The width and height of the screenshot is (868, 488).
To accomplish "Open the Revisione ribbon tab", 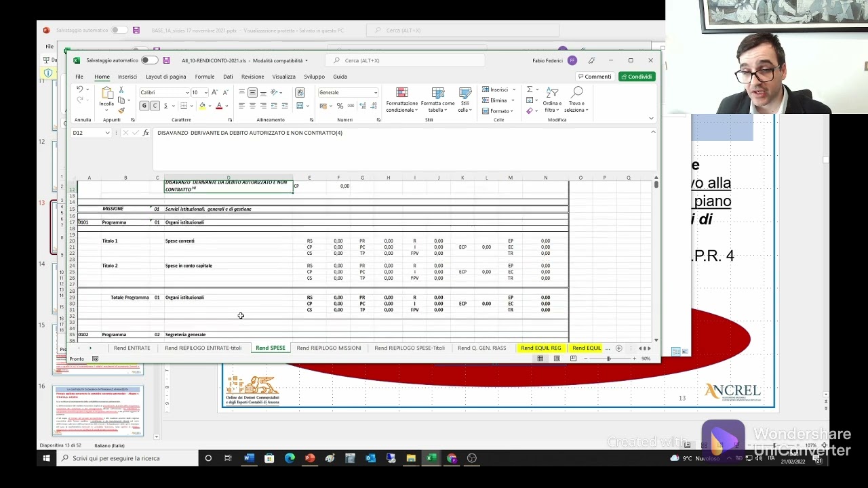I will point(253,77).
